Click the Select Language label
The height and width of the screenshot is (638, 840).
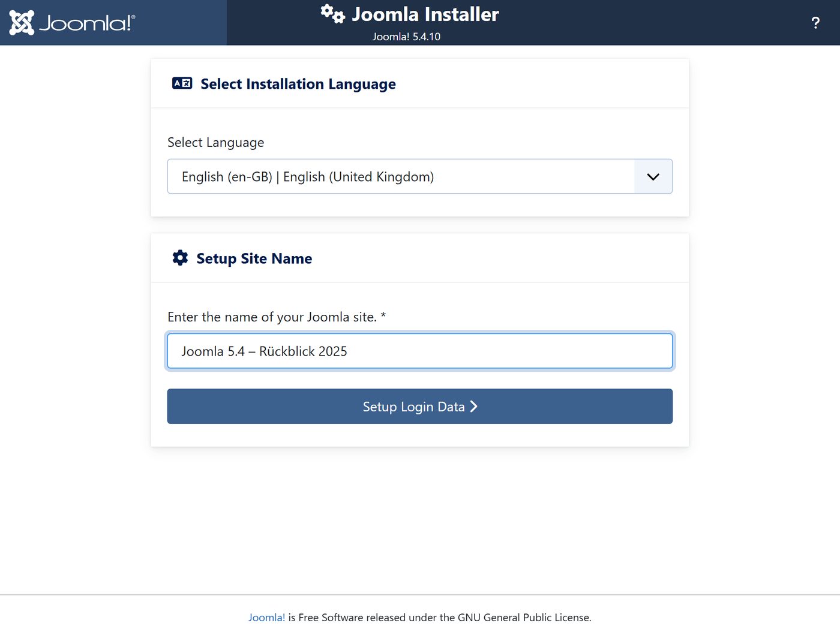click(x=216, y=143)
